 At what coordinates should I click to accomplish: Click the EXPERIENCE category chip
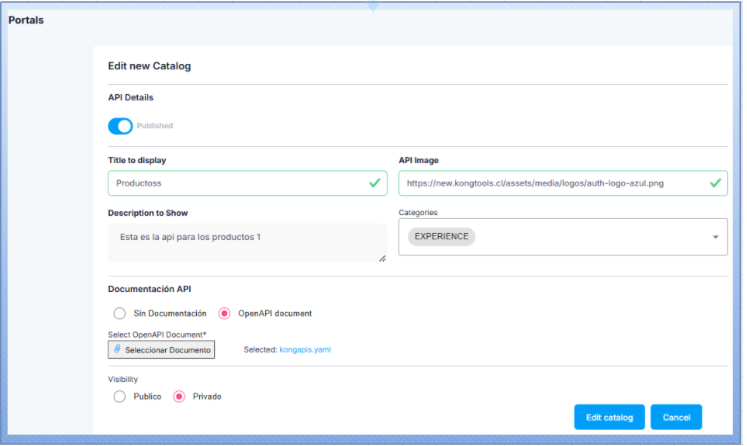[x=441, y=237]
